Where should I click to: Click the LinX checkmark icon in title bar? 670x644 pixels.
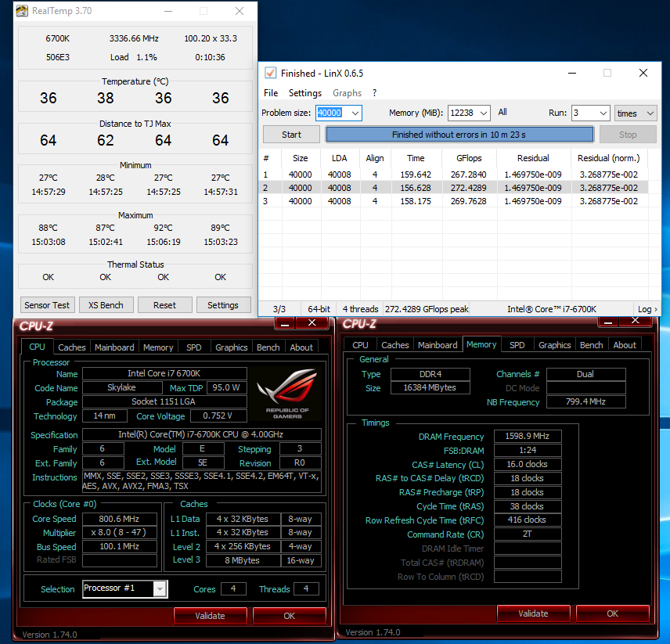point(270,73)
